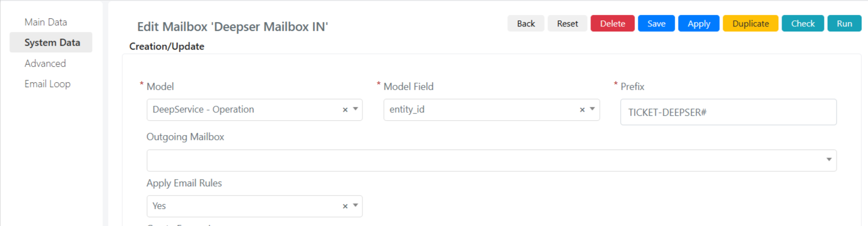Select the System Data menu item
This screenshot has width=868, height=226.
pyautogui.click(x=52, y=42)
